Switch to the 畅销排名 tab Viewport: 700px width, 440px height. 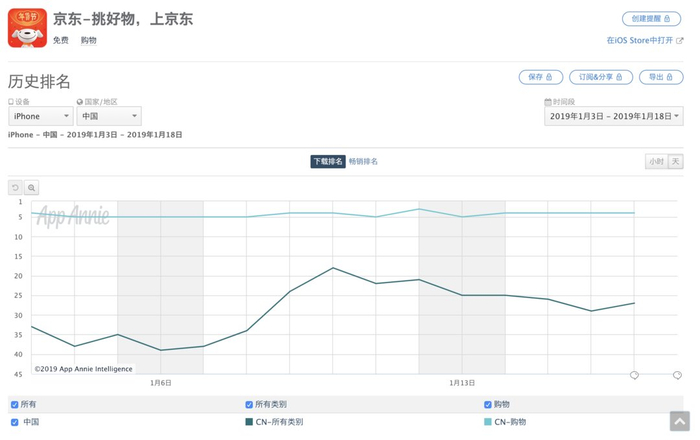coord(363,161)
